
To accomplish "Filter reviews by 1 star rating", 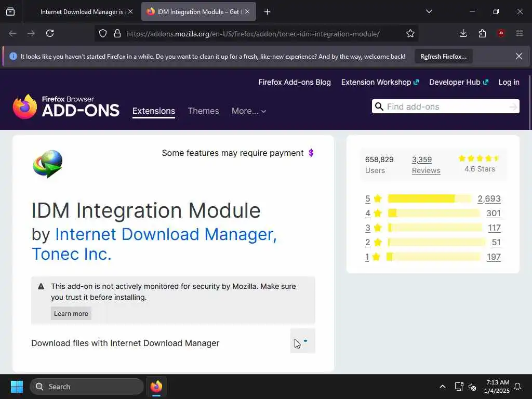I will (x=367, y=257).
